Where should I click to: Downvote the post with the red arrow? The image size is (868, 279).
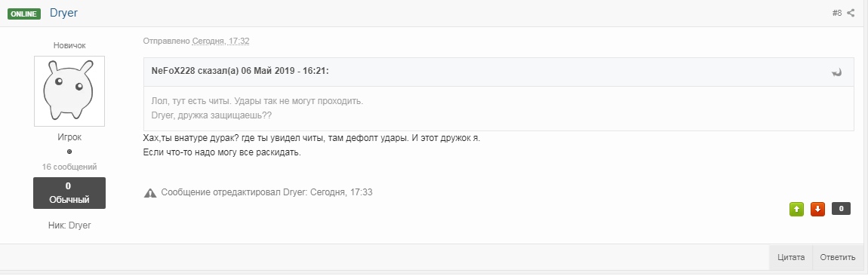pyautogui.click(x=817, y=209)
